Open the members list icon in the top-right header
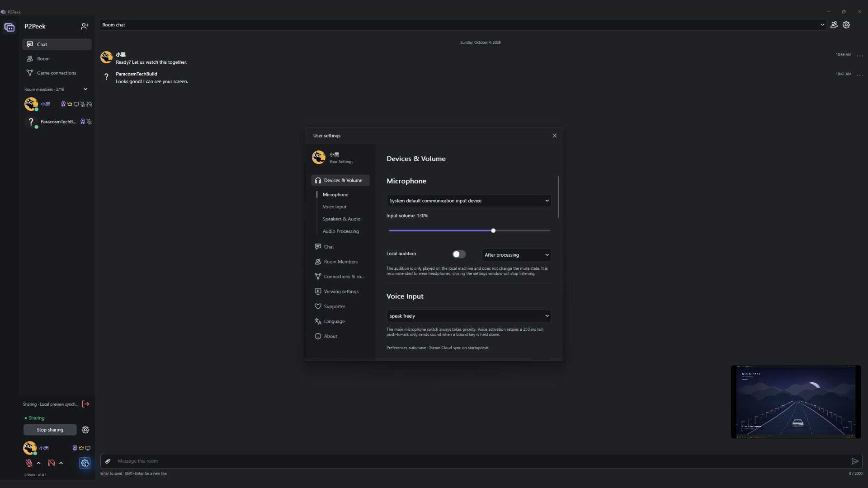This screenshot has height=488, width=868. (x=834, y=25)
